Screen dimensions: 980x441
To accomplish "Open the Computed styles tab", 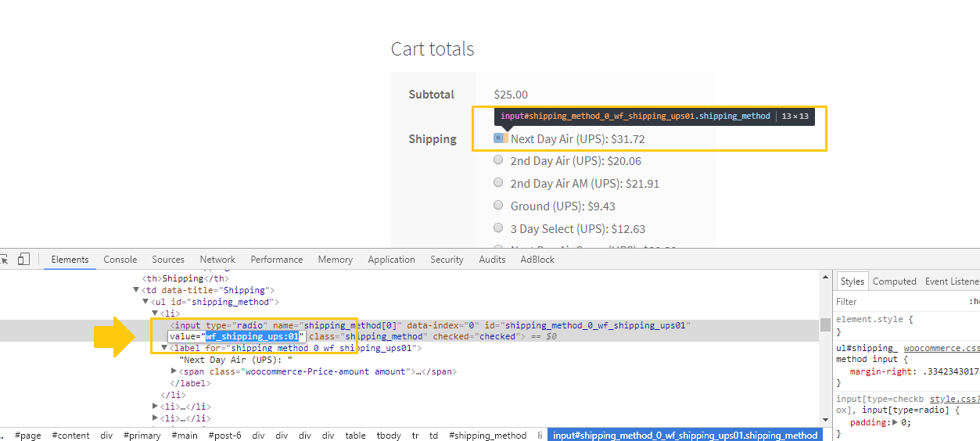I will coord(894,281).
